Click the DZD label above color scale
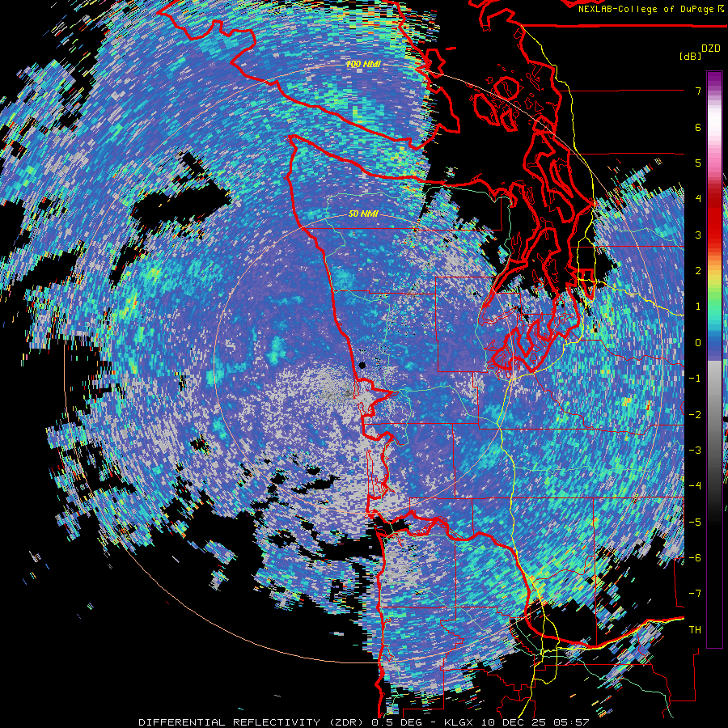728x728 pixels. tap(710, 49)
